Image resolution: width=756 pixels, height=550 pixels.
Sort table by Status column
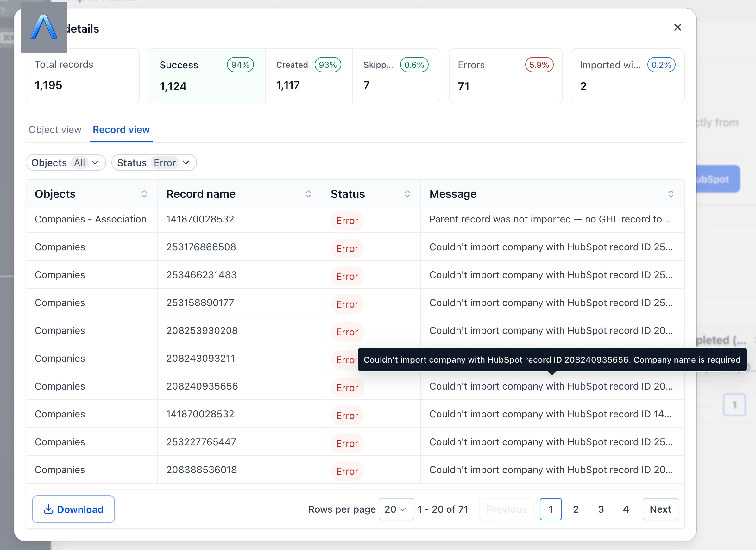407,194
